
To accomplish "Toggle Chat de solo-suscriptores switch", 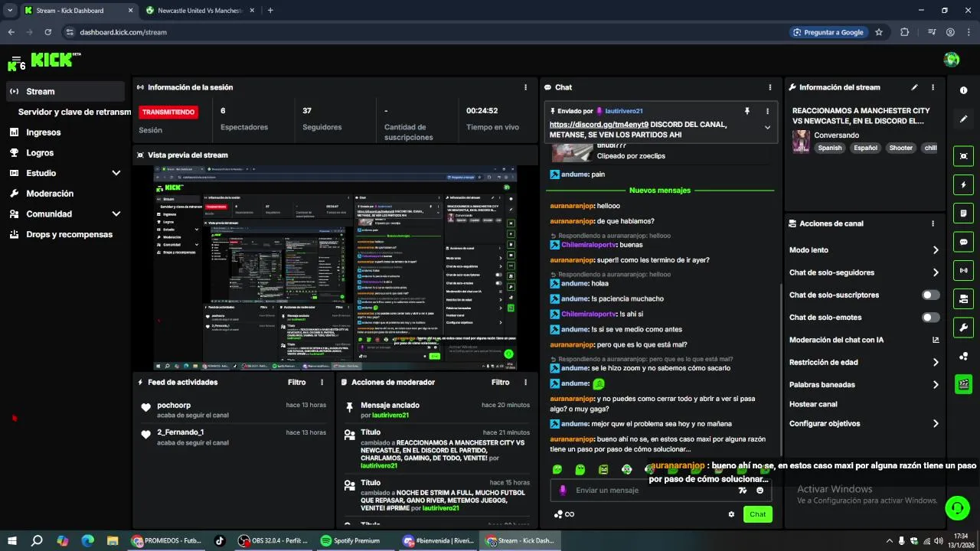I will click(x=931, y=295).
